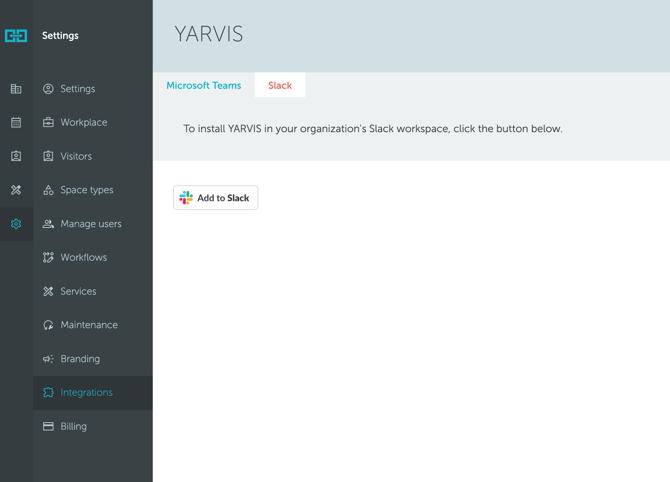Open the Manage users page
Screen dimensions: 670x482
coord(90,224)
